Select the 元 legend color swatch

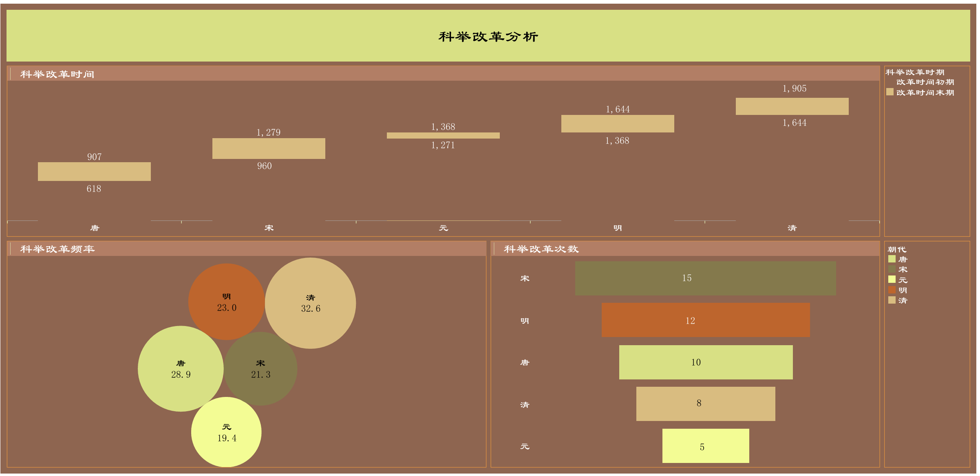click(x=892, y=279)
